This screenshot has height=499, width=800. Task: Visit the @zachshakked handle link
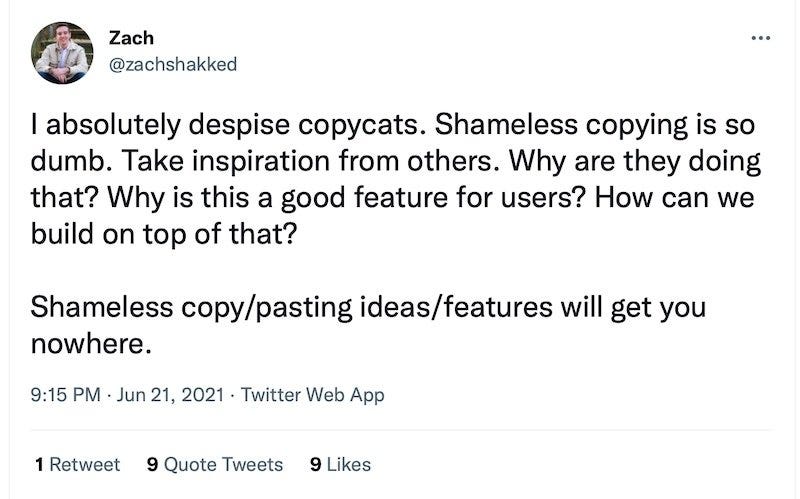[172, 64]
